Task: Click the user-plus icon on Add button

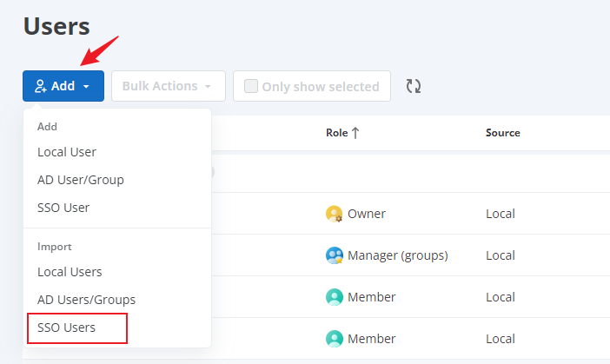Action: click(x=41, y=86)
